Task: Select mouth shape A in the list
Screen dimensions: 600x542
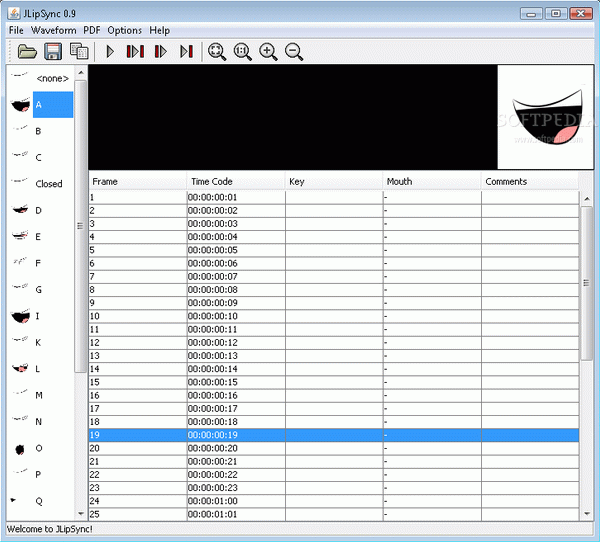Action: (x=41, y=104)
